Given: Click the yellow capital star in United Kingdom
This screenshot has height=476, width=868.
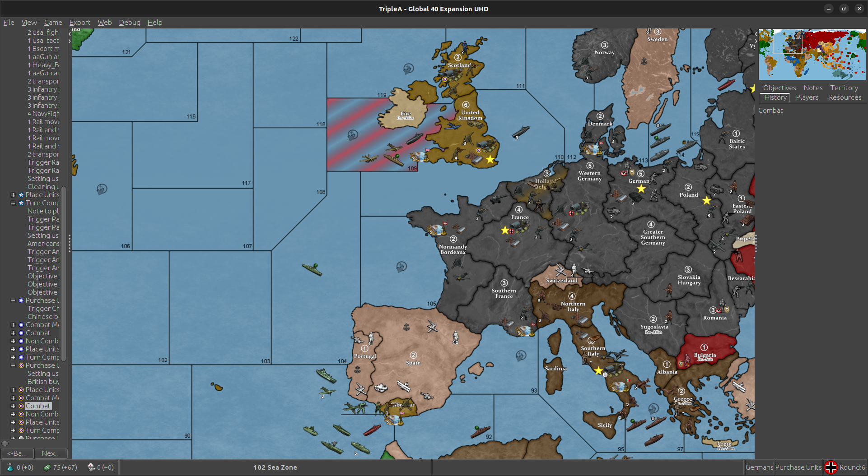Looking at the screenshot, I should coord(490,159).
